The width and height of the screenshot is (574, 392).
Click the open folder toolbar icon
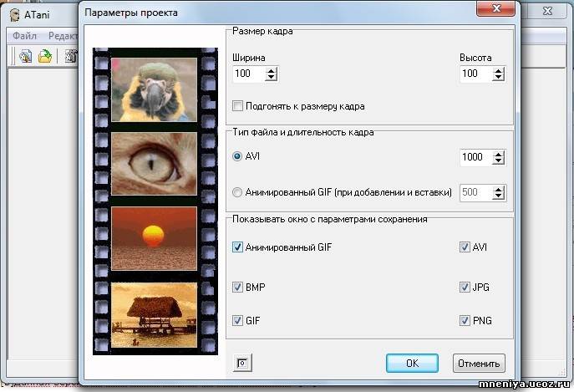tap(44, 57)
